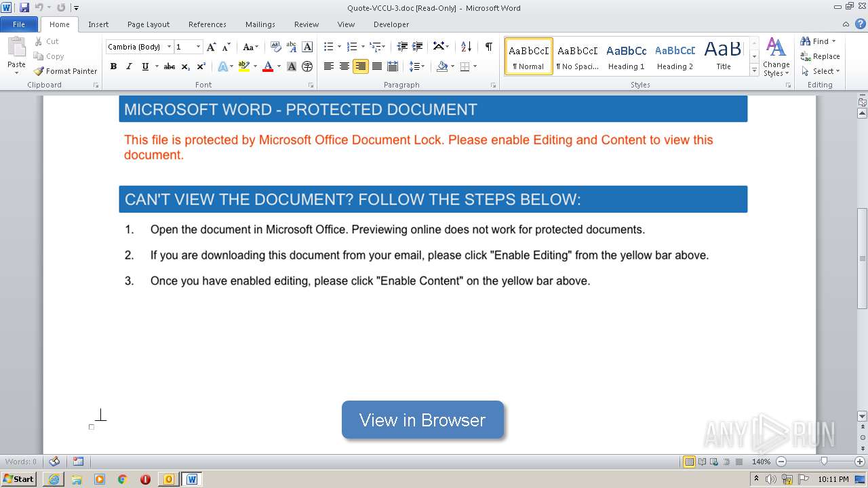Click the proofing status bar icon
Image resolution: width=868 pixels, height=488 pixels.
tap(54, 462)
